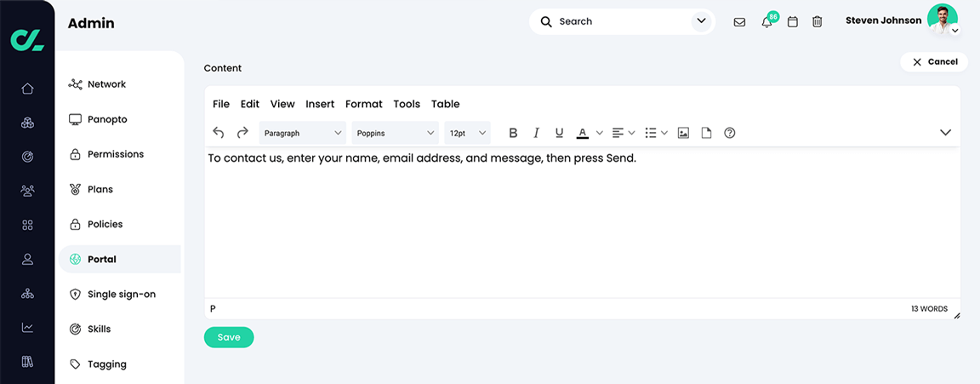Click the bullet list button icon
980x384 pixels.
[x=651, y=133]
